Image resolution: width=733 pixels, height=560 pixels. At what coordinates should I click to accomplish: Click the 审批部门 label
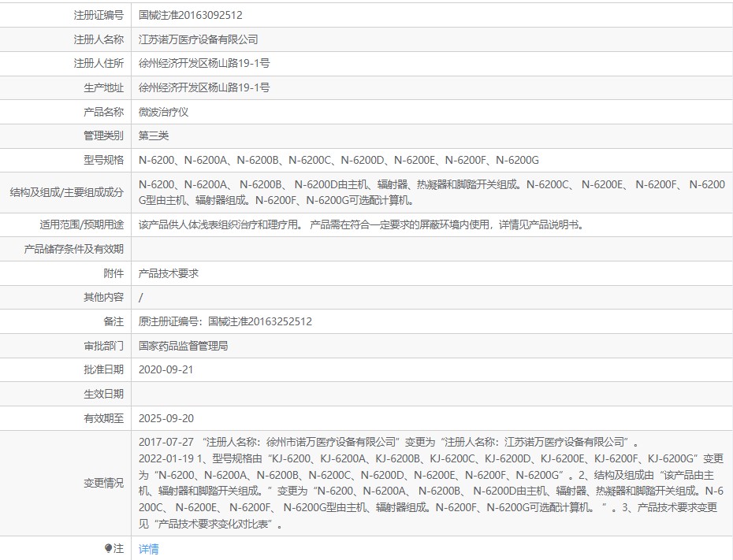(104, 346)
